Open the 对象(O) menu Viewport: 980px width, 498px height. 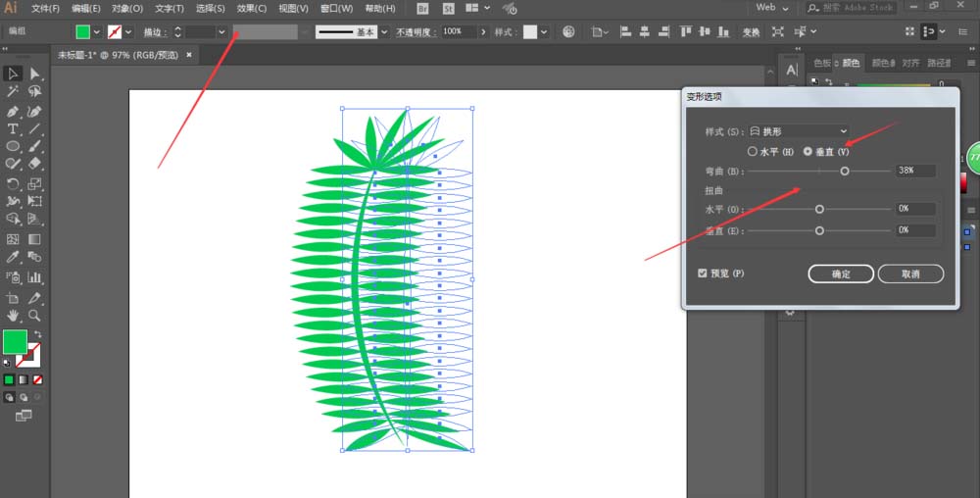[x=128, y=8]
